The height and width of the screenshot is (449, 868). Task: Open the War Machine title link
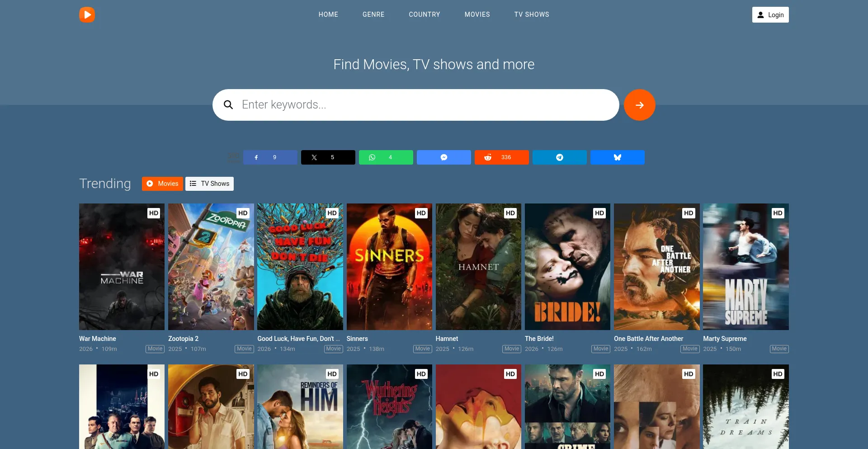tap(98, 339)
